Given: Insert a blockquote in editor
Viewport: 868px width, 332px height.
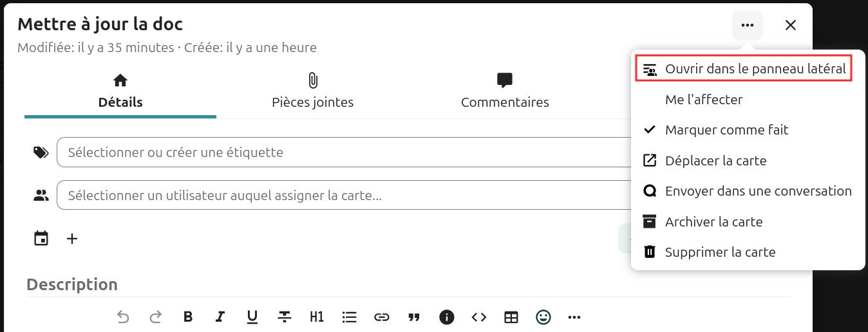Looking at the screenshot, I should pos(414,317).
